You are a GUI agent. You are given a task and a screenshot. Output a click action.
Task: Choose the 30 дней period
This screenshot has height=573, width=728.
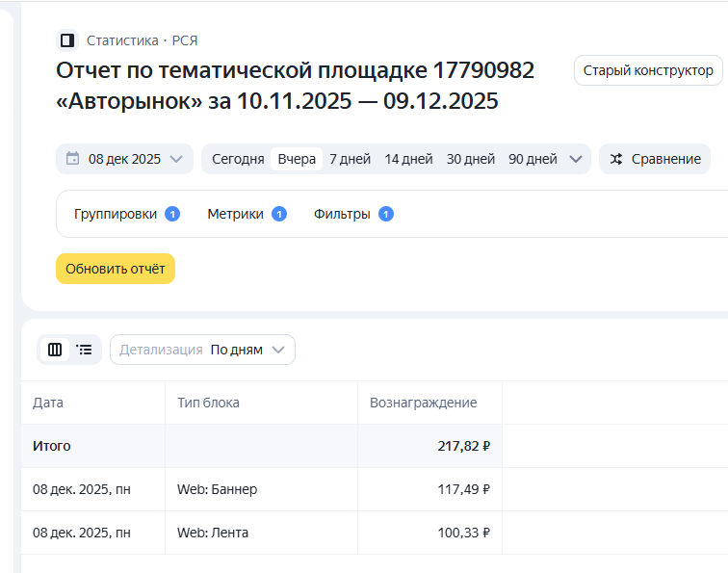[x=471, y=159]
